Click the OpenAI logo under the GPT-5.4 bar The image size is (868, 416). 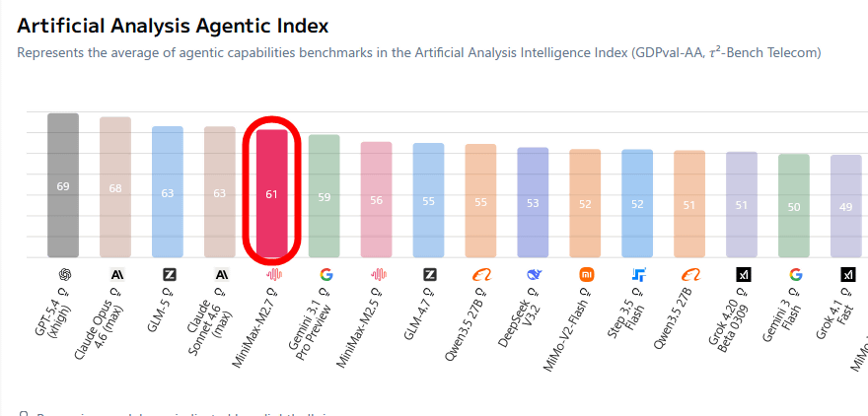tap(63, 275)
